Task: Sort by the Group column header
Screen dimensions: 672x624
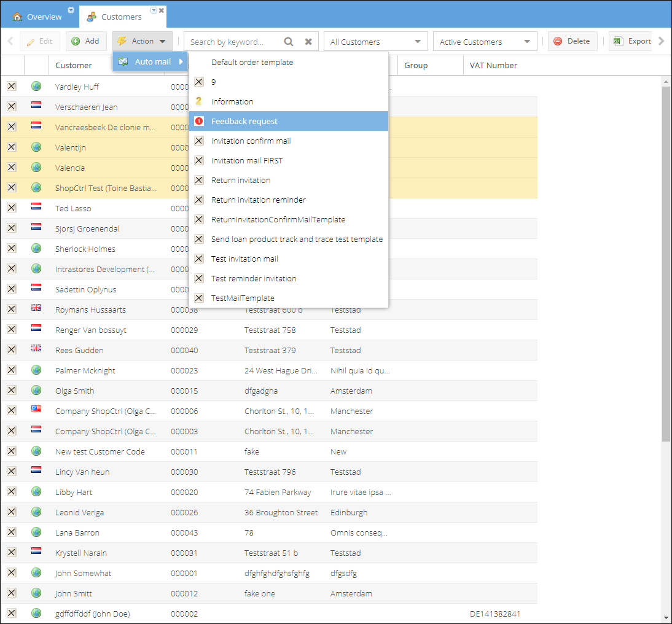Action: (x=430, y=65)
